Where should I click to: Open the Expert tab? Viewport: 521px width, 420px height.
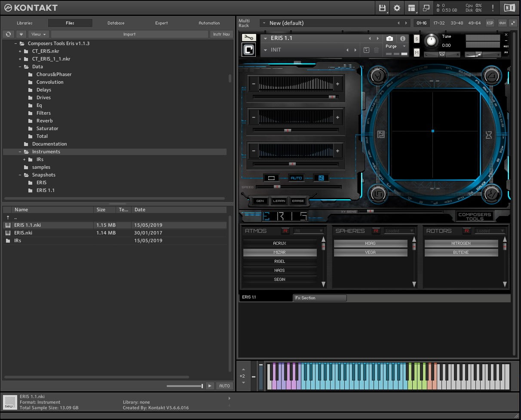tap(162, 23)
